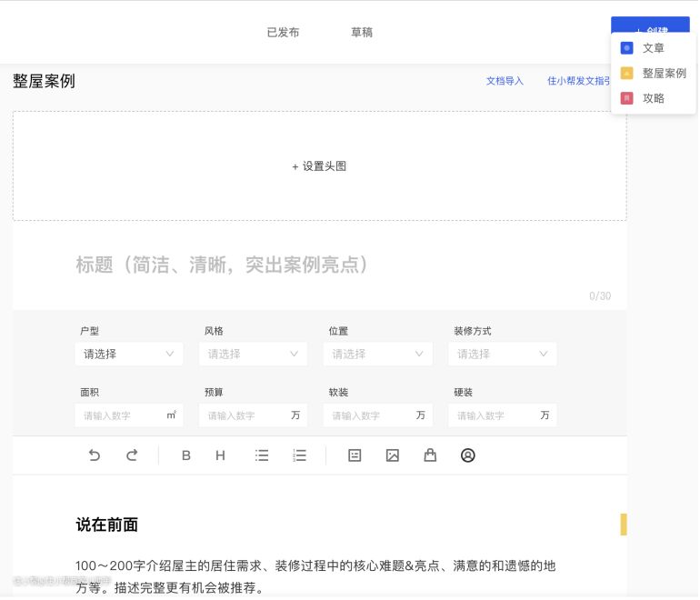This screenshot has height=600, width=700.
Task: Redo the last edit
Action: (132, 456)
